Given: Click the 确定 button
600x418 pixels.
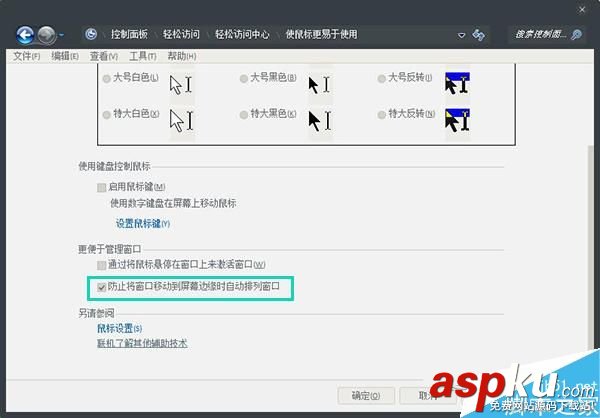Looking at the screenshot, I should point(366,395).
